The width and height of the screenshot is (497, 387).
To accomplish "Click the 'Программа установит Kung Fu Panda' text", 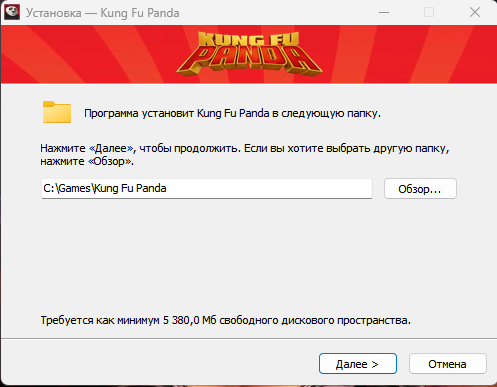I will pyautogui.click(x=232, y=113).
